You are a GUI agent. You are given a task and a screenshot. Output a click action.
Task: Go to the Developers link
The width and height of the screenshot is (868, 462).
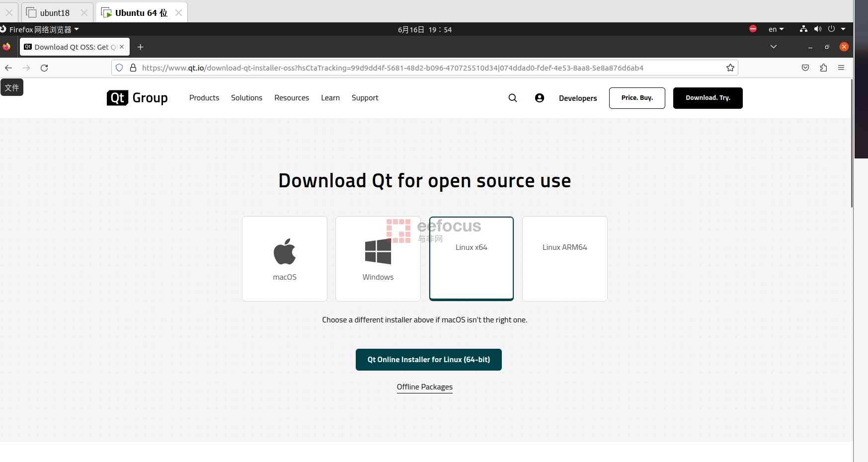pos(578,98)
